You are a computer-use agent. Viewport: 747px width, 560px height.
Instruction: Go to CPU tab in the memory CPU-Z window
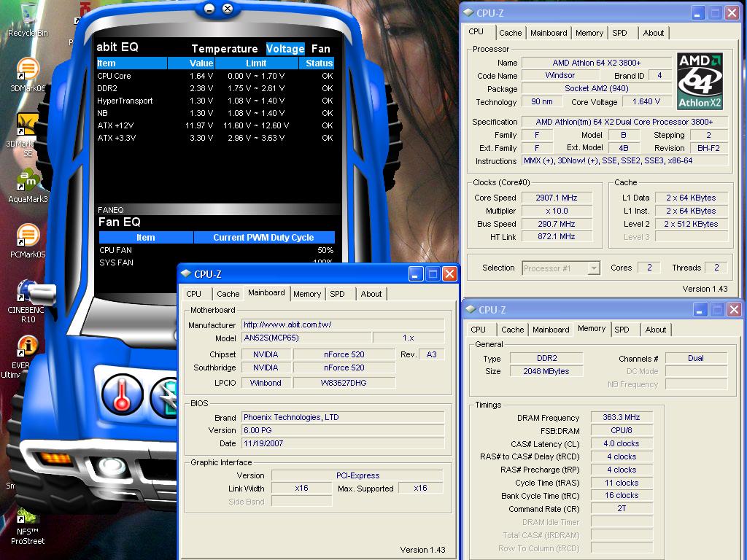coord(478,330)
